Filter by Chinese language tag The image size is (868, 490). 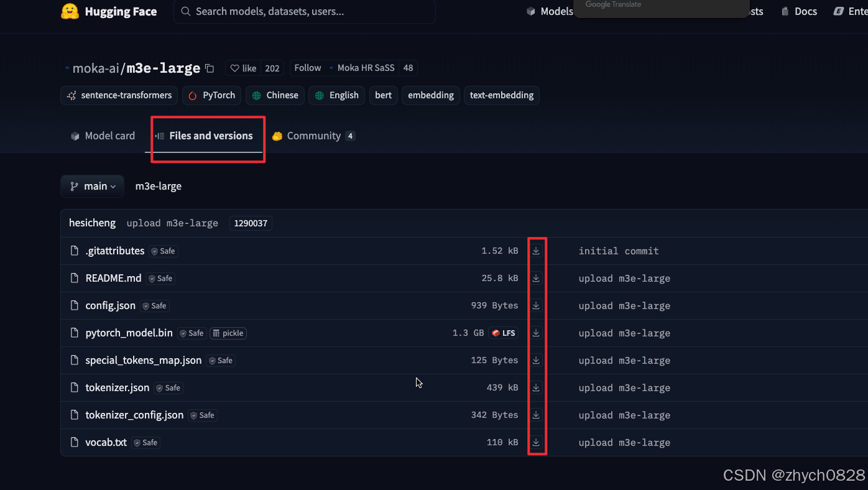275,95
